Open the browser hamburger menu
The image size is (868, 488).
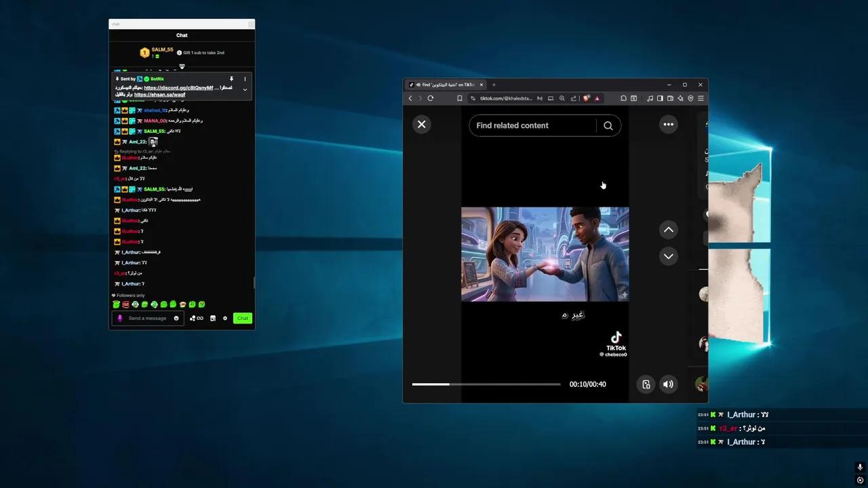pyautogui.click(x=701, y=98)
